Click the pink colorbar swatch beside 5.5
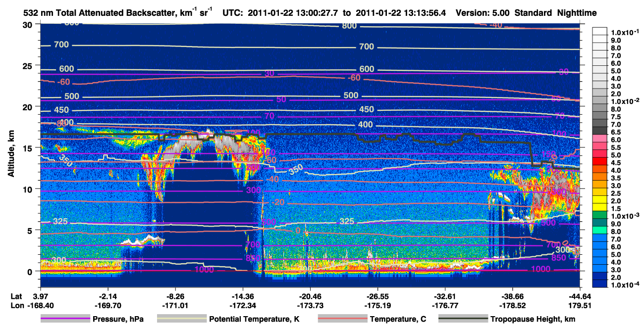 click(x=600, y=146)
